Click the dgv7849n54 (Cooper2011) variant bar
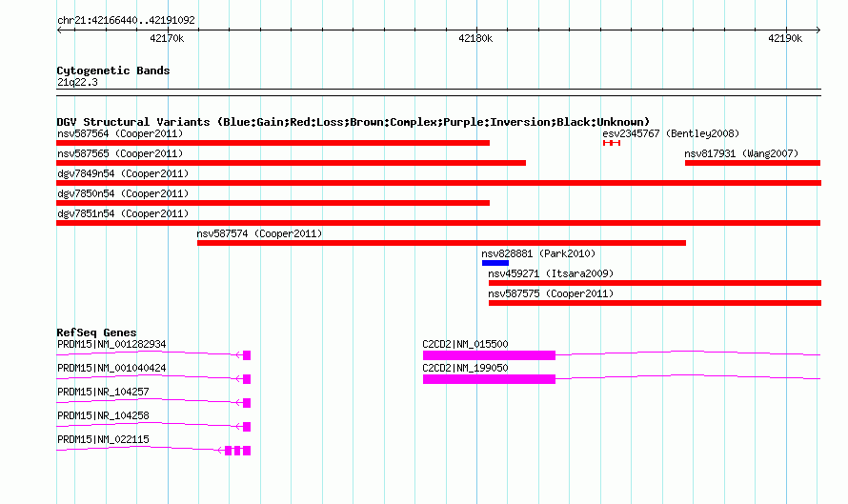Viewport: 848px width, 504px height. click(438, 183)
